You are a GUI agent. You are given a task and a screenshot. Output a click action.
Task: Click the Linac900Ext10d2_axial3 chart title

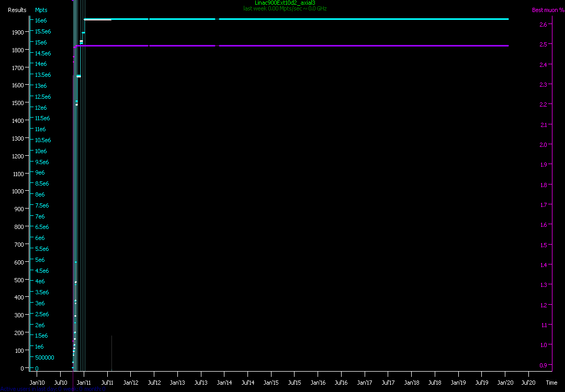[x=285, y=3]
